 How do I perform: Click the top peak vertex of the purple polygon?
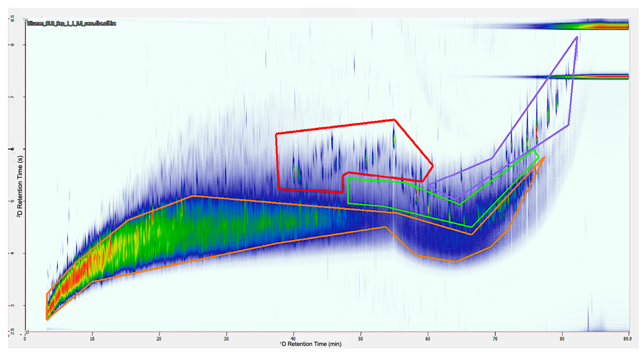tap(577, 37)
